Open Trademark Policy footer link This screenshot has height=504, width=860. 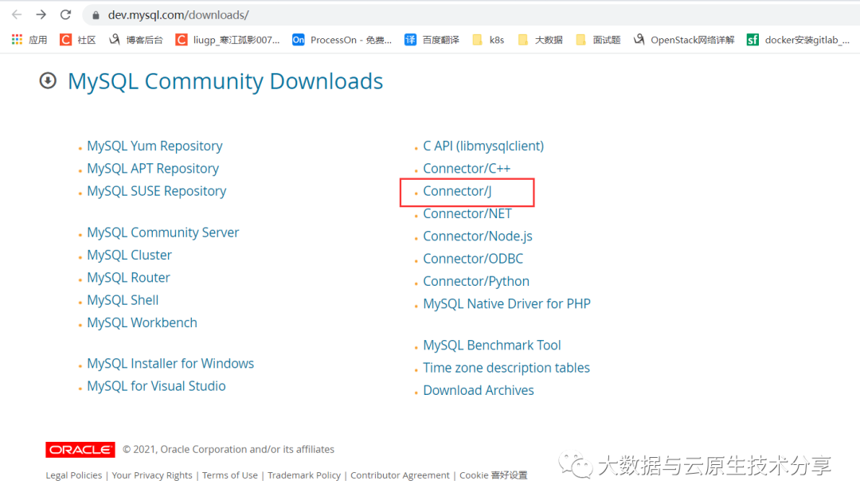pos(304,475)
